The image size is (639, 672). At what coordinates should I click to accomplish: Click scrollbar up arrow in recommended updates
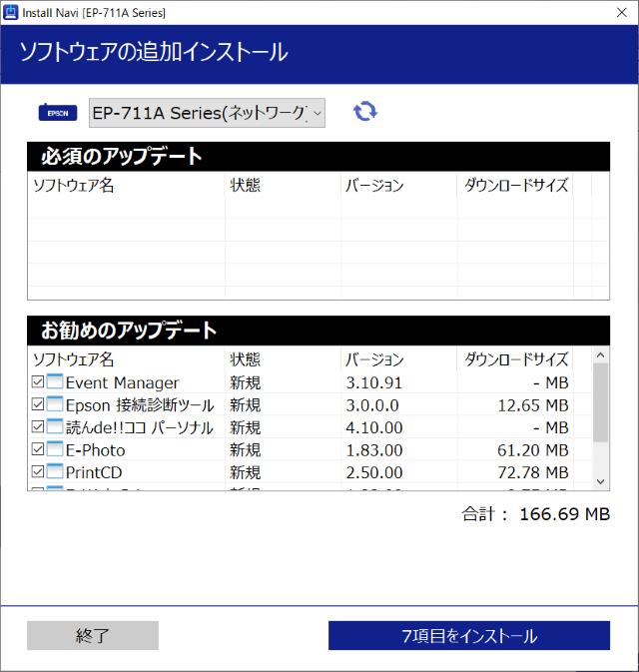pyautogui.click(x=600, y=354)
